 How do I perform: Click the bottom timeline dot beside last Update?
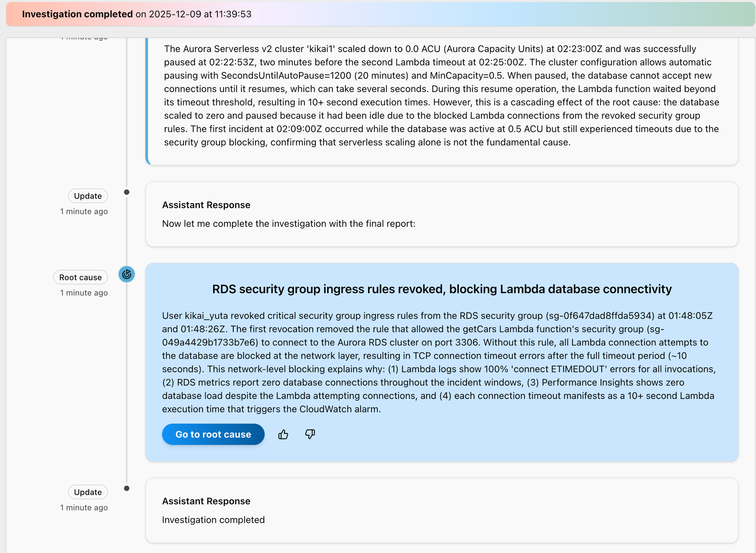[x=127, y=488]
